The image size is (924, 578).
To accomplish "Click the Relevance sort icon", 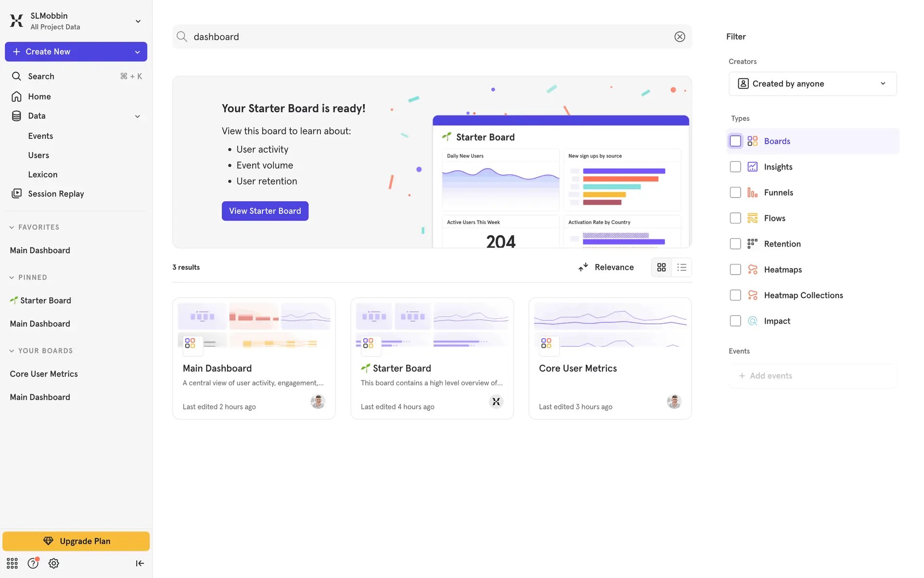I will [x=583, y=267].
